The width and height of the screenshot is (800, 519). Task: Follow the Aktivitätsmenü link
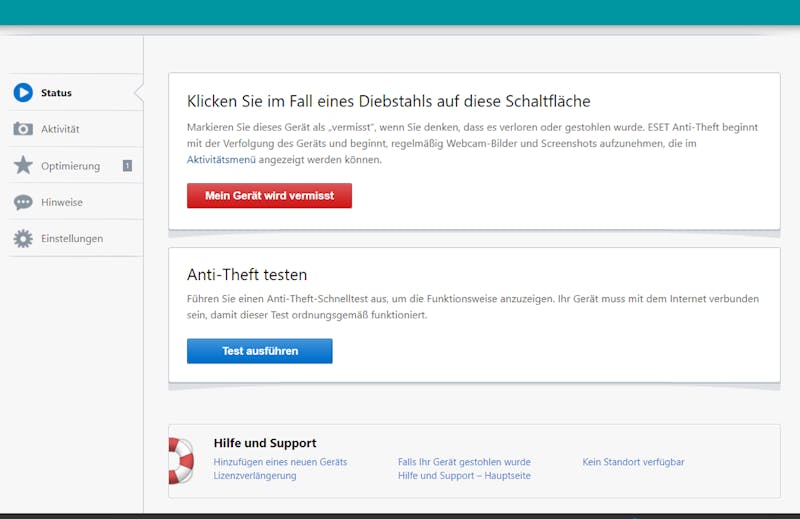coord(221,160)
